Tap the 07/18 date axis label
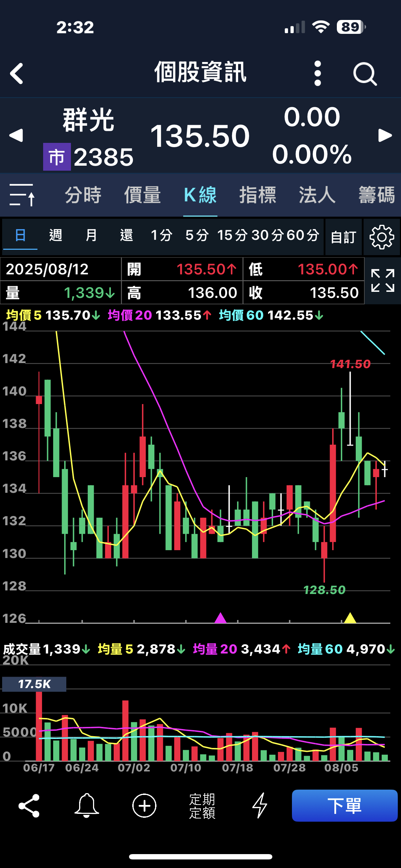This screenshot has width=401, height=868. click(238, 768)
